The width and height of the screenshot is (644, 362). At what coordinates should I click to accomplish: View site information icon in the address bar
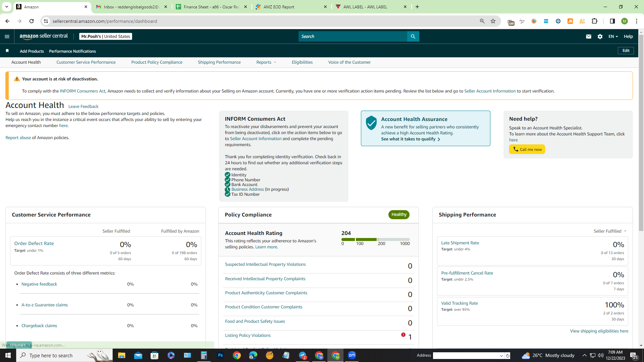[46, 21]
